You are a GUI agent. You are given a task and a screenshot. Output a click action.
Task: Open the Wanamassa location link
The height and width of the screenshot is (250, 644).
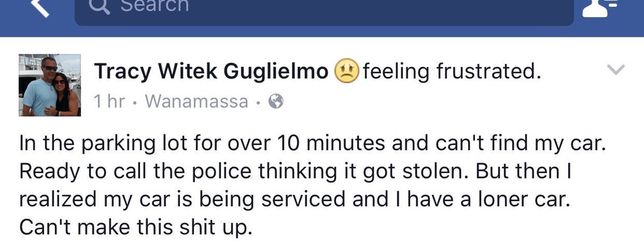click(197, 102)
